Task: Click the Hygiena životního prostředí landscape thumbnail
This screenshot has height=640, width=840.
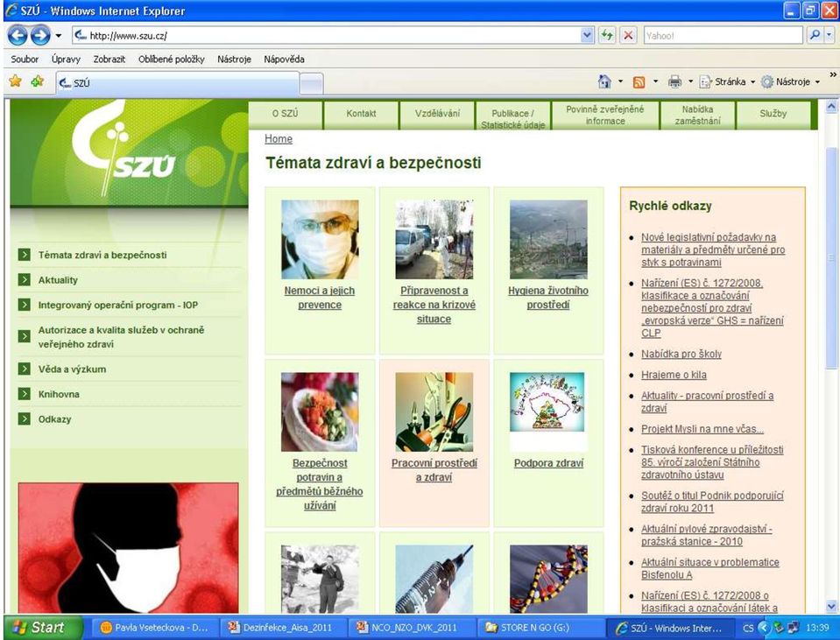Action: click(x=548, y=239)
